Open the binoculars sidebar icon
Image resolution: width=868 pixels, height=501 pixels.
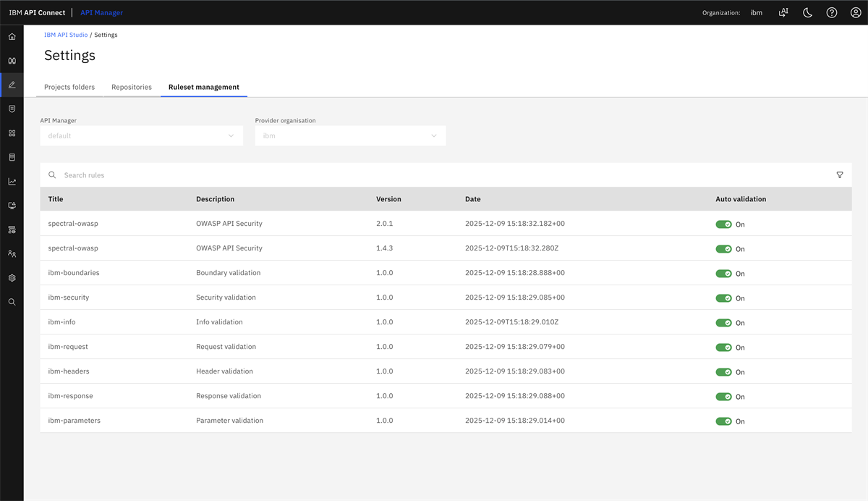pyautogui.click(x=12, y=61)
